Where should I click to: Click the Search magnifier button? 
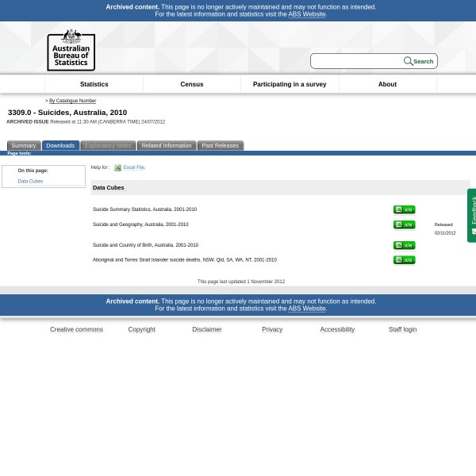tap(409, 61)
